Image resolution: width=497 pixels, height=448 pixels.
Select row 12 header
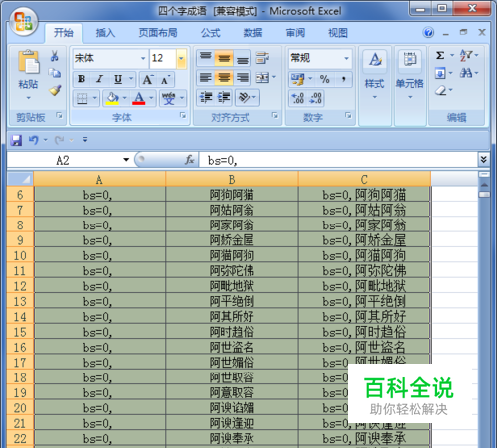pyautogui.click(x=20, y=286)
